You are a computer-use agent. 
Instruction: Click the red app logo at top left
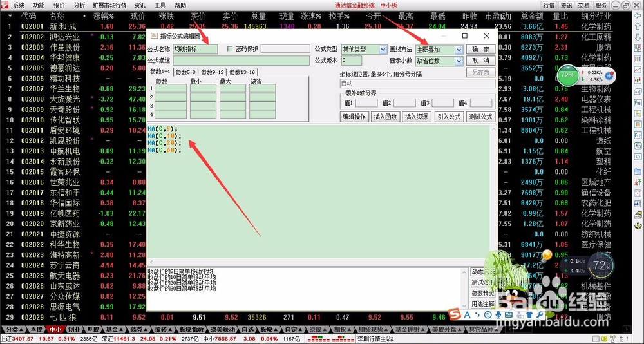coord(5,5)
